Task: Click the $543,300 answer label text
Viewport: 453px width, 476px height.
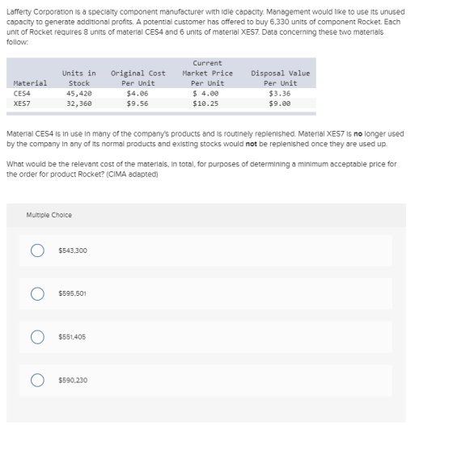Action: click(x=73, y=251)
